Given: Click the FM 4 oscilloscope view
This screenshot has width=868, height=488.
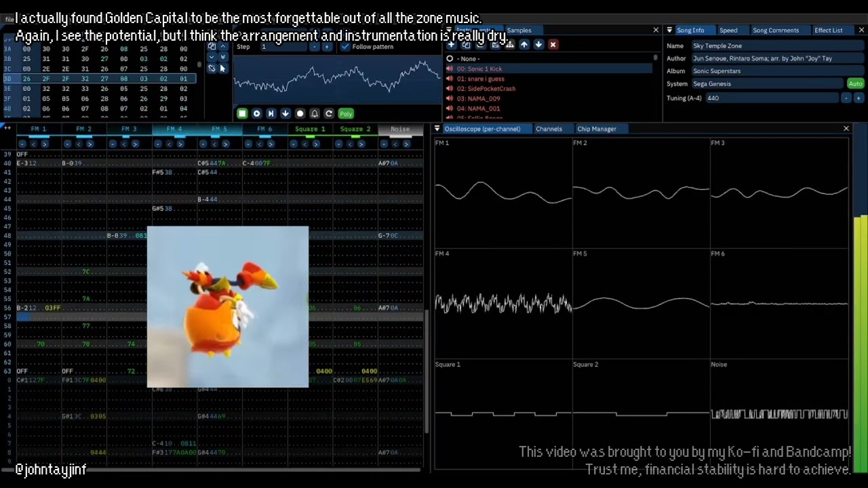Looking at the screenshot, I should click(x=503, y=304).
